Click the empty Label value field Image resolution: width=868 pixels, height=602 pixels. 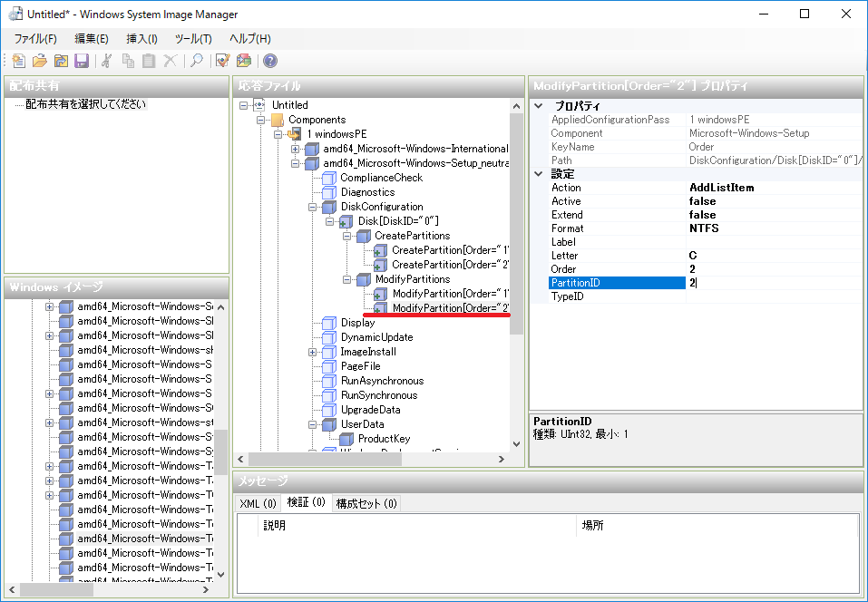(774, 242)
